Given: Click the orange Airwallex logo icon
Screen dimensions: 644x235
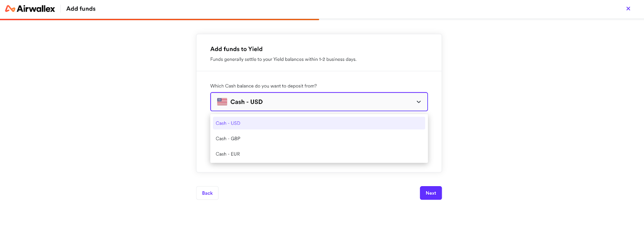Looking at the screenshot, I should pyautogui.click(x=10, y=9).
